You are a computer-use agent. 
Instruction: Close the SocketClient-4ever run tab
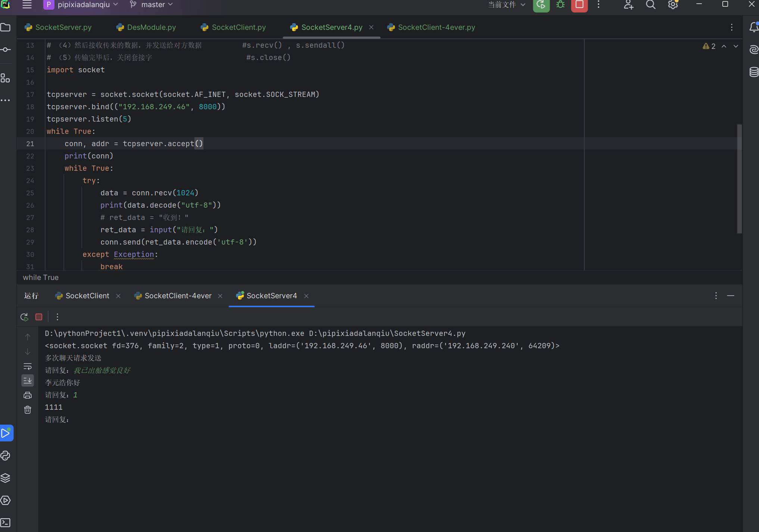click(220, 296)
